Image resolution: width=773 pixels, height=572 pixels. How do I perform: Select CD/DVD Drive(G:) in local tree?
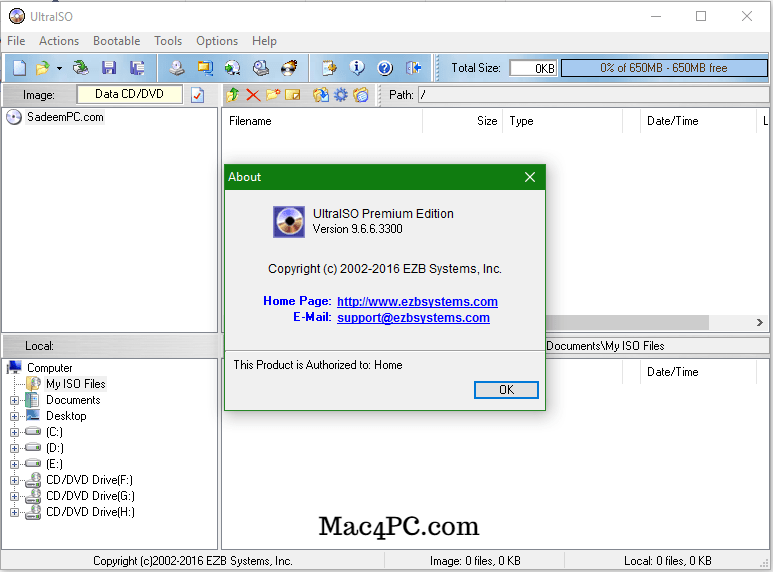click(90, 496)
